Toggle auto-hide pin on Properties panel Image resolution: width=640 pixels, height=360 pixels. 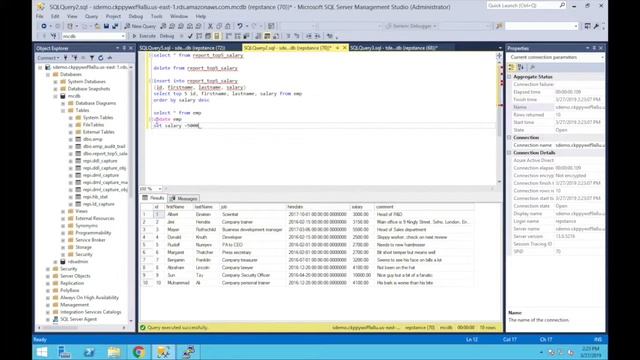tap(594, 48)
